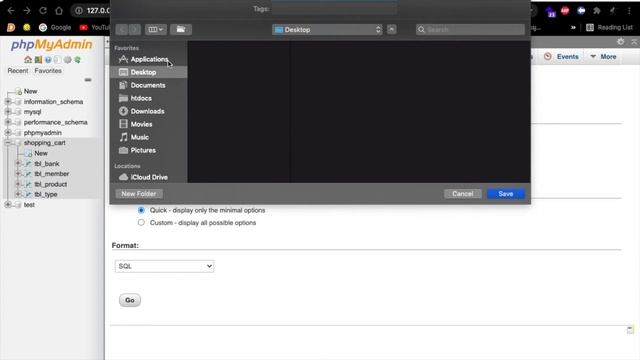Open the Google bookmark
Image resolution: width=640 pixels, height=360 pixels.
coord(55,27)
